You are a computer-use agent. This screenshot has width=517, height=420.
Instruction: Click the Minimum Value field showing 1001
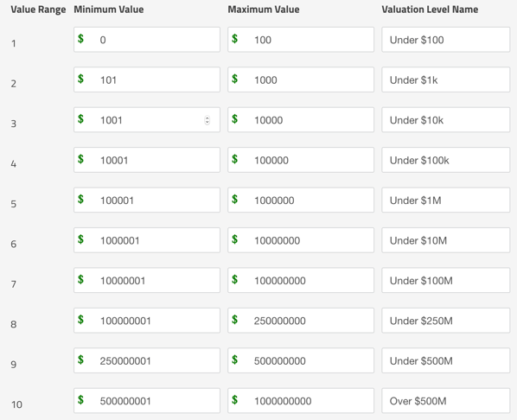coord(147,119)
